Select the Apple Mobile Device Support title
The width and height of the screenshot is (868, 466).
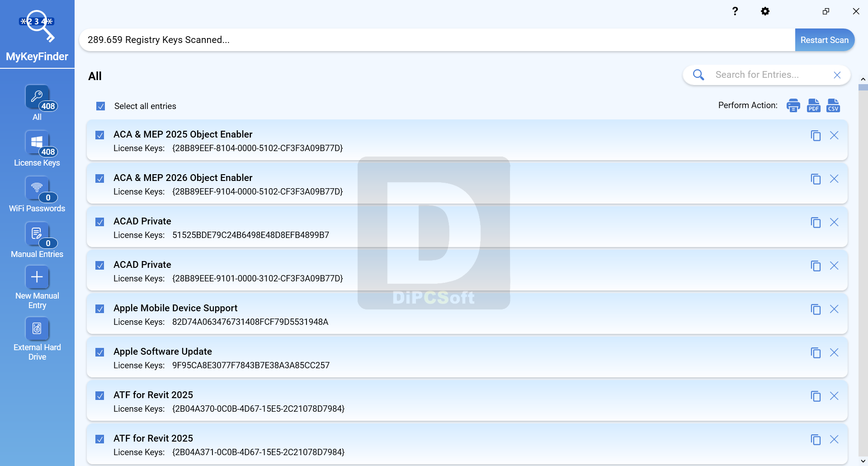click(x=175, y=308)
